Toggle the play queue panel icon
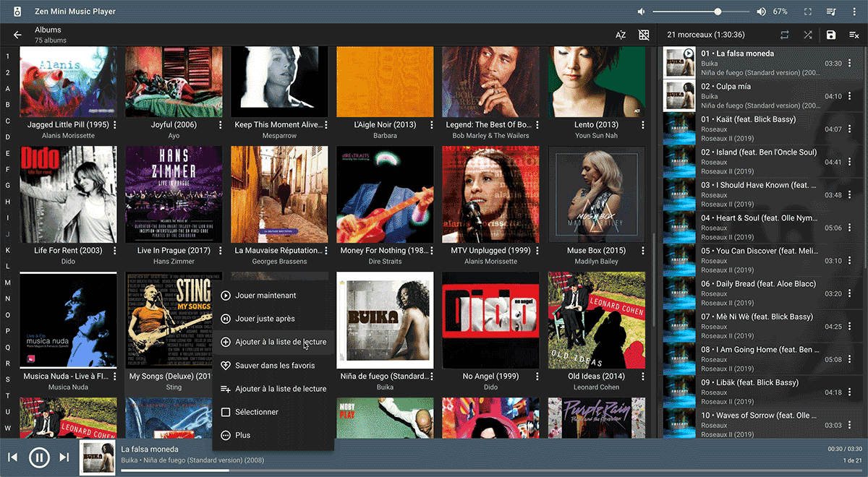Image resolution: width=868 pixels, height=477 pixels. [831, 12]
